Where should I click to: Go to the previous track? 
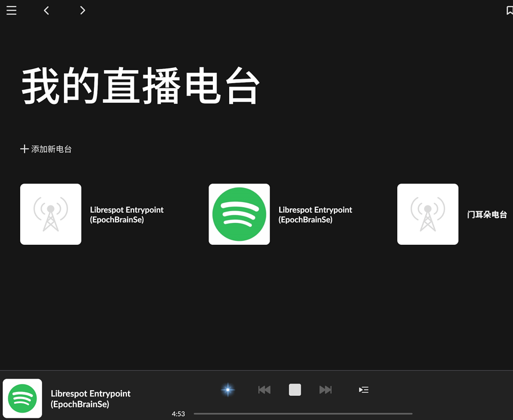[x=264, y=390]
